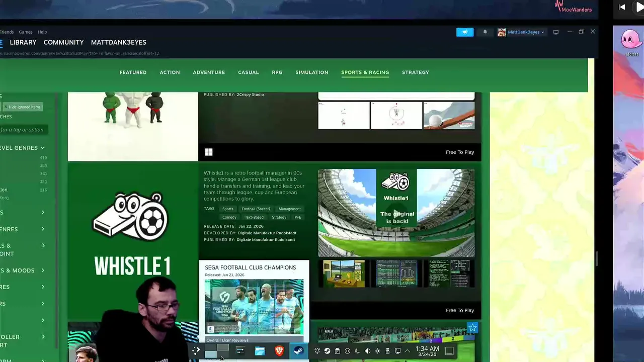Click the Management tag

pyautogui.click(x=290, y=209)
